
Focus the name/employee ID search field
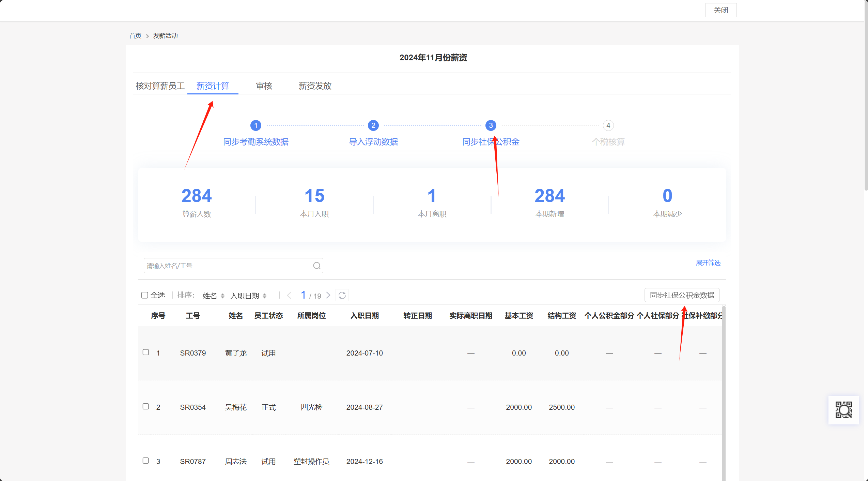point(228,266)
